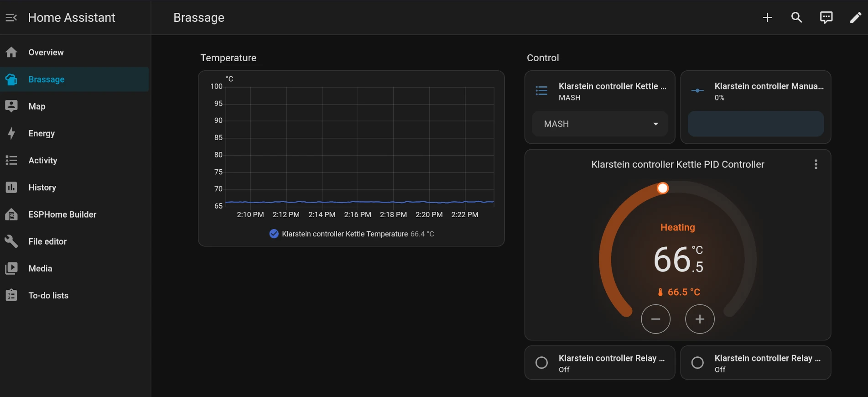Open the Energy lightning icon
The width and height of the screenshot is (868, 397).
[x=11, y=133]
